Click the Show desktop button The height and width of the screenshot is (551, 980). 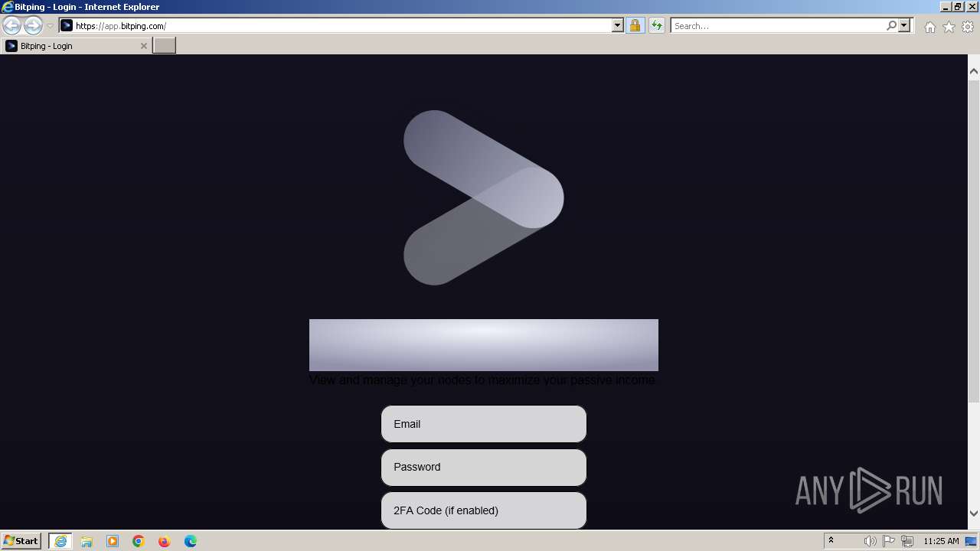point(972,541)
